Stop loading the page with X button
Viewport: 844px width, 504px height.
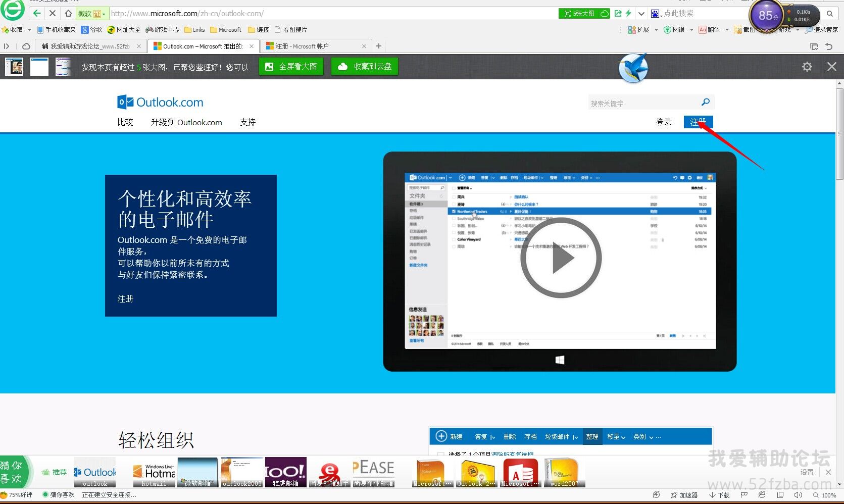[x=53, y=13]
